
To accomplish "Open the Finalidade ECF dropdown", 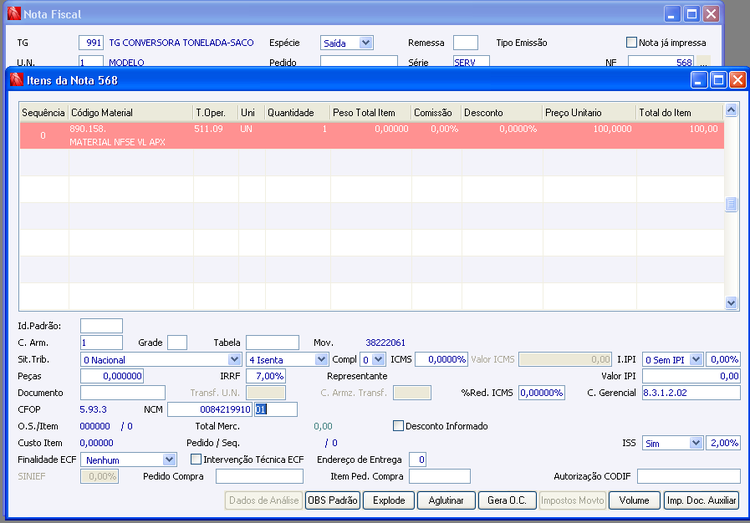I will [169, 459].
